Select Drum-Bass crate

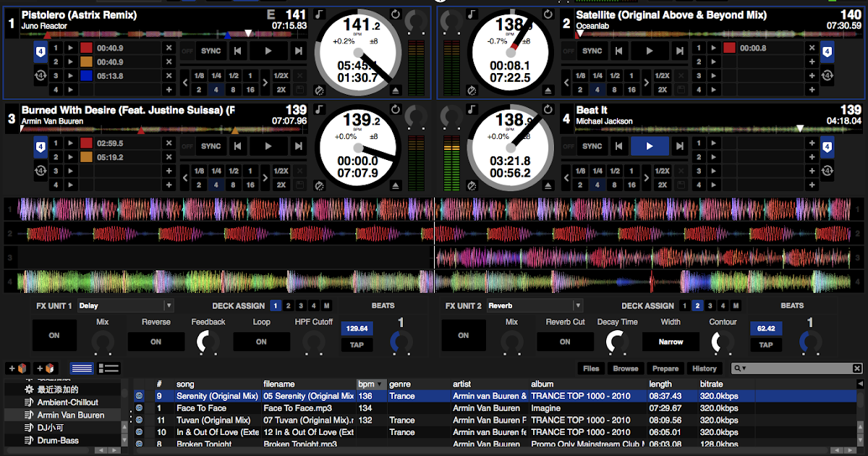[64, 440]
